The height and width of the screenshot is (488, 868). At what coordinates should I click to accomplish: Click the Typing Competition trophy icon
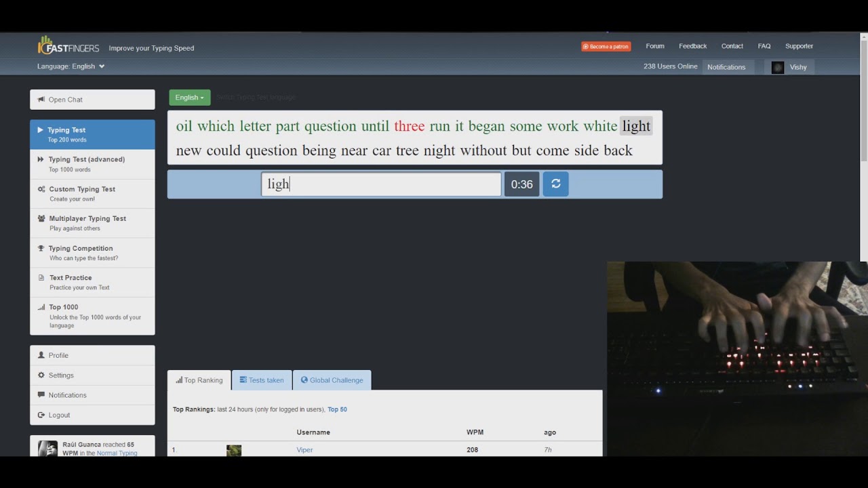41,248
